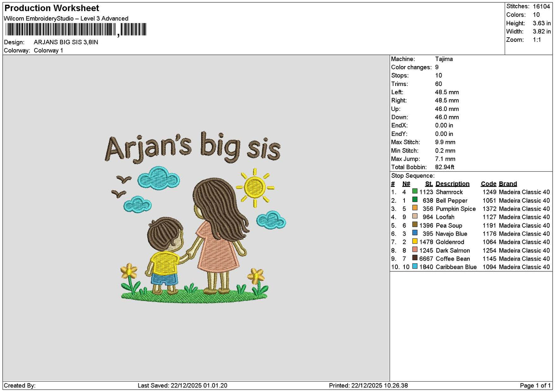Image resolution: width=555 pixels, height=392 pixels.
Task: Click the Min Stitch value 0.2 mm
Action: [x=445, y=151]
